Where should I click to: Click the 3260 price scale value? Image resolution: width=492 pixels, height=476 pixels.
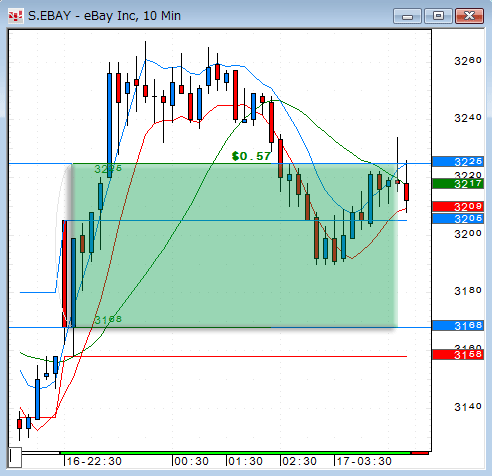coord(468,61)
